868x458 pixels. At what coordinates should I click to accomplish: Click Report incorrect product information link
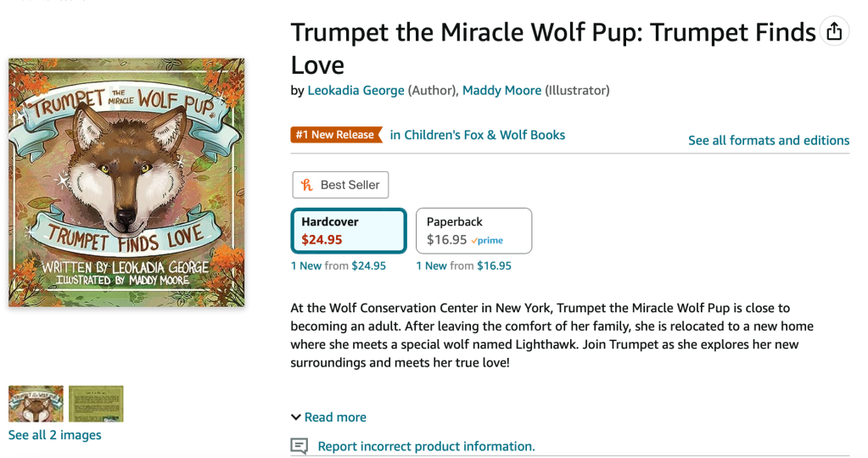[426, 446]
